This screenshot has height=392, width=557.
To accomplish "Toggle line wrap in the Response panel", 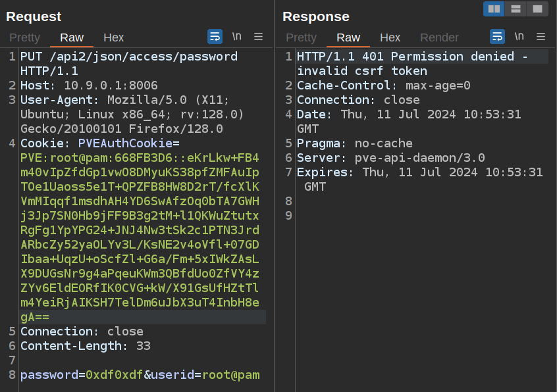I will point(497,37).
